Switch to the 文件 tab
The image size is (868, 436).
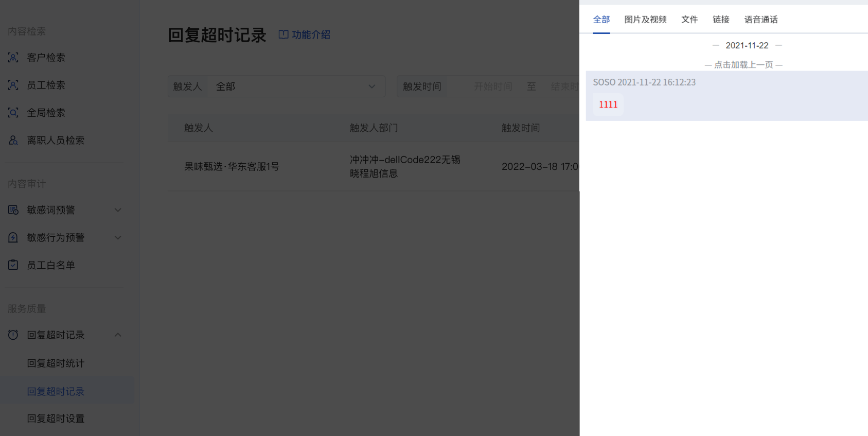click(689, 20)
